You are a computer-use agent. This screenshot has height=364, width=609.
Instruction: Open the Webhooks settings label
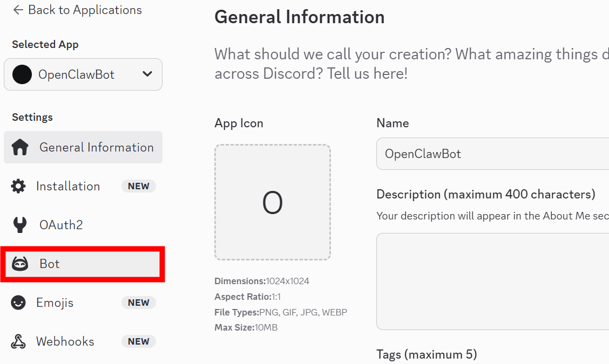(x=65, y=341)
